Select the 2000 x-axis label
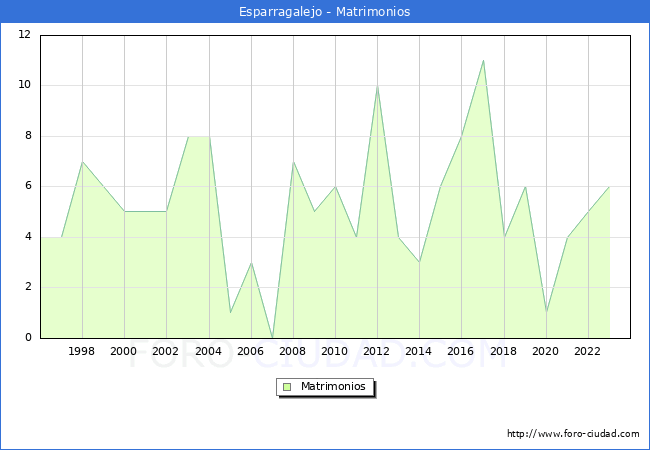650x450 pixels. 124,351
